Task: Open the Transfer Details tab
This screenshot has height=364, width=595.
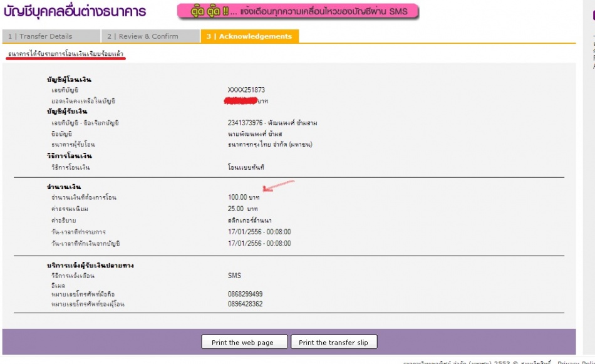Action: point(51,36)
